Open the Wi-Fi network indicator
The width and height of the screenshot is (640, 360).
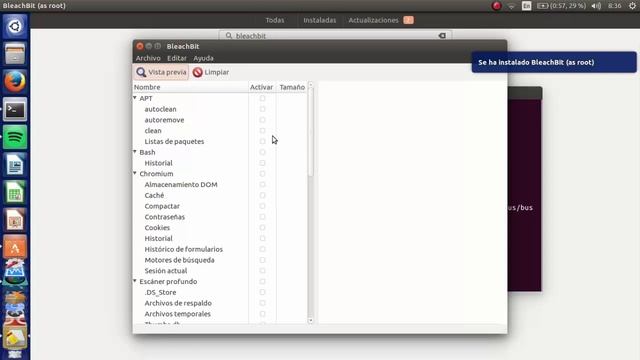[511, 6]
